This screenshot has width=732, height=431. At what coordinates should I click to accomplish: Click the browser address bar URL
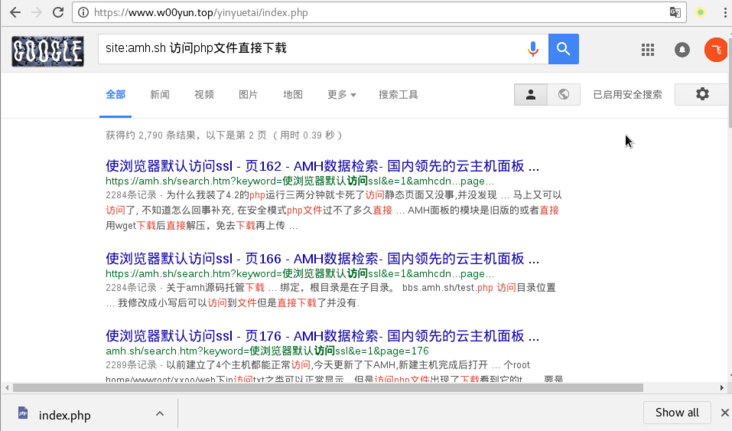point(201,13)
